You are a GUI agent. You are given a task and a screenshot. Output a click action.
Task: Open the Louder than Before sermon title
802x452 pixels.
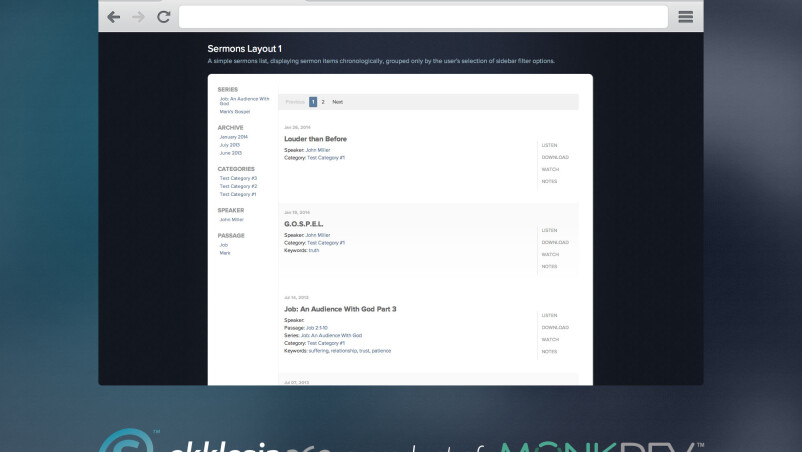click(315, 139)
